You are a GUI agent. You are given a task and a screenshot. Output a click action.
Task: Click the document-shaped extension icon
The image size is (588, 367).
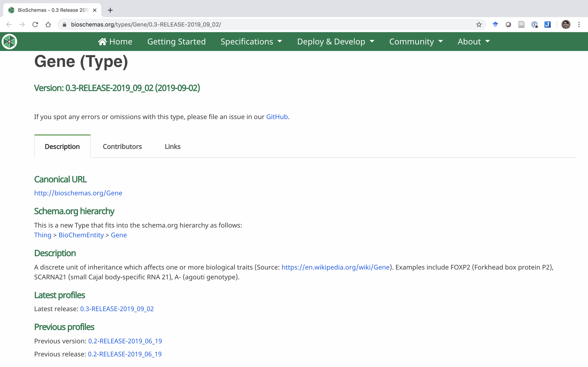521,24
